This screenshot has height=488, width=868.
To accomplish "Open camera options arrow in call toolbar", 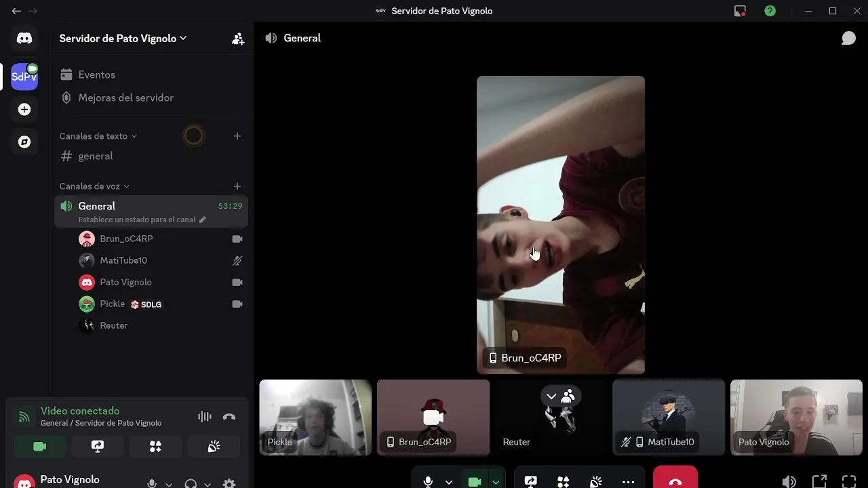I will point(496,482).
